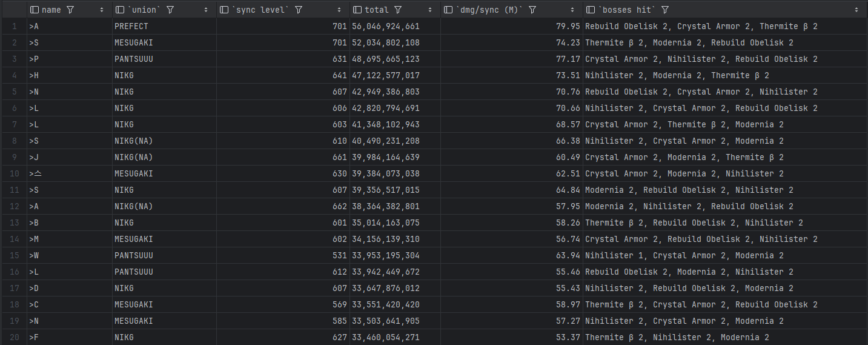Select row number 15 in the gutter
This screenshot has height=345, width=868.
(13, 255)
